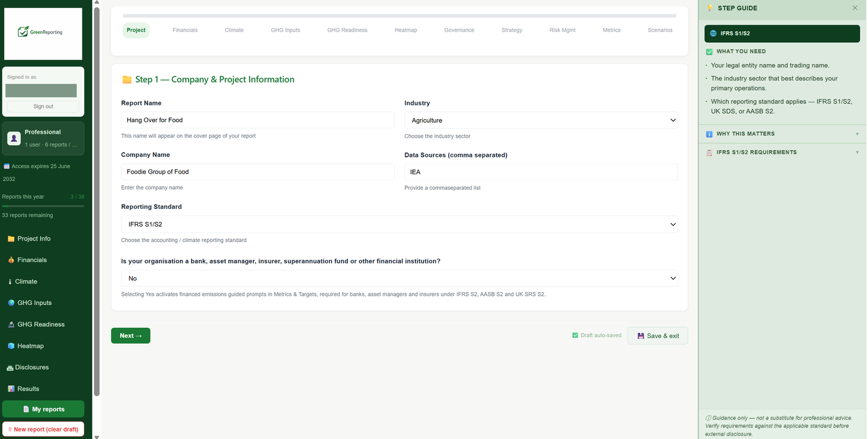
Task: Click the Step Guide lightbulb icon
Action: [x=710, y=8]
